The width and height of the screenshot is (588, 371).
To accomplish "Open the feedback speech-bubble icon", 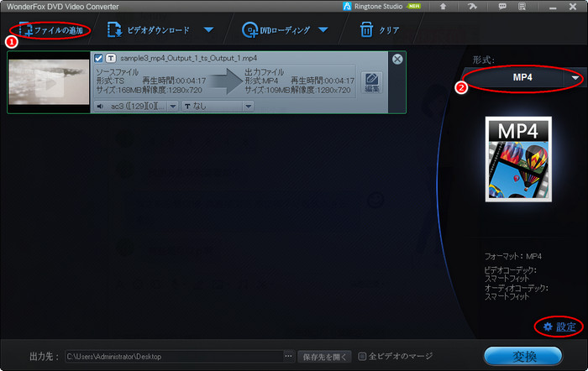I will tap(501, 7).
